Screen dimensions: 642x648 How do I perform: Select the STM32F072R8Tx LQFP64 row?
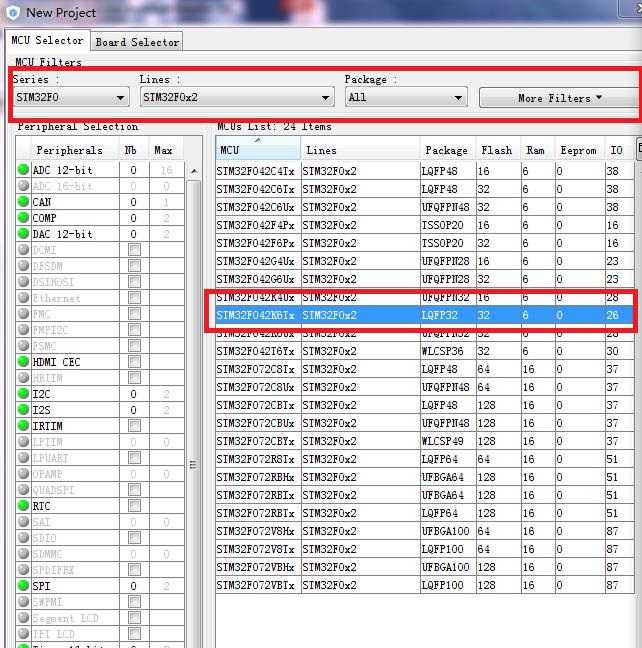point(425,459)
